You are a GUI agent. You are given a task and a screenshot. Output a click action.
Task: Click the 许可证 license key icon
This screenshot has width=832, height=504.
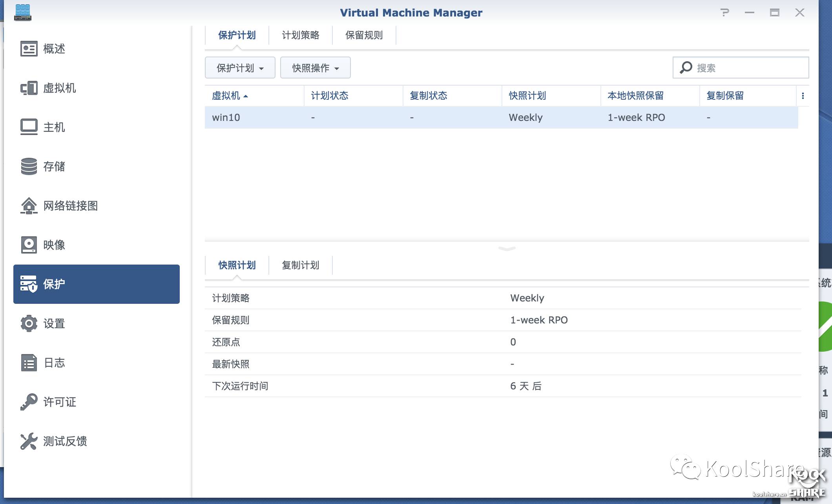[x=29, y=402]
